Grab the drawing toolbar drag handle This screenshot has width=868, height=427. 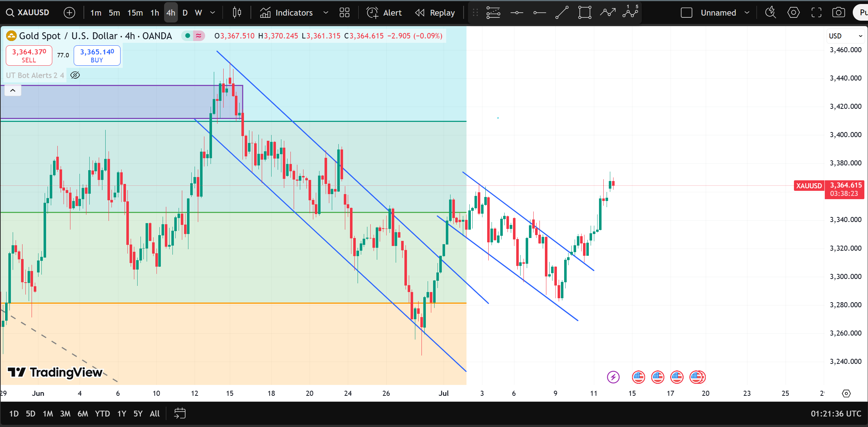pos(475,13)
